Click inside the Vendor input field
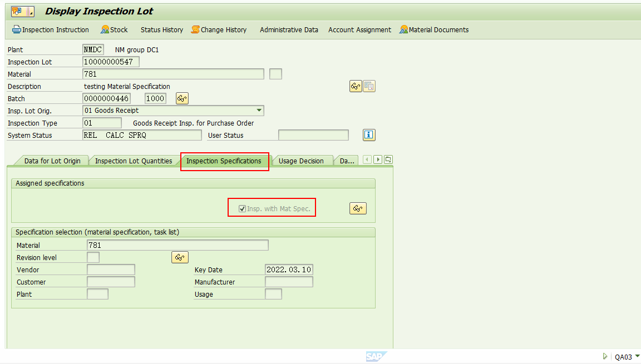Screen dimensions: 641x364 [111, 270]
